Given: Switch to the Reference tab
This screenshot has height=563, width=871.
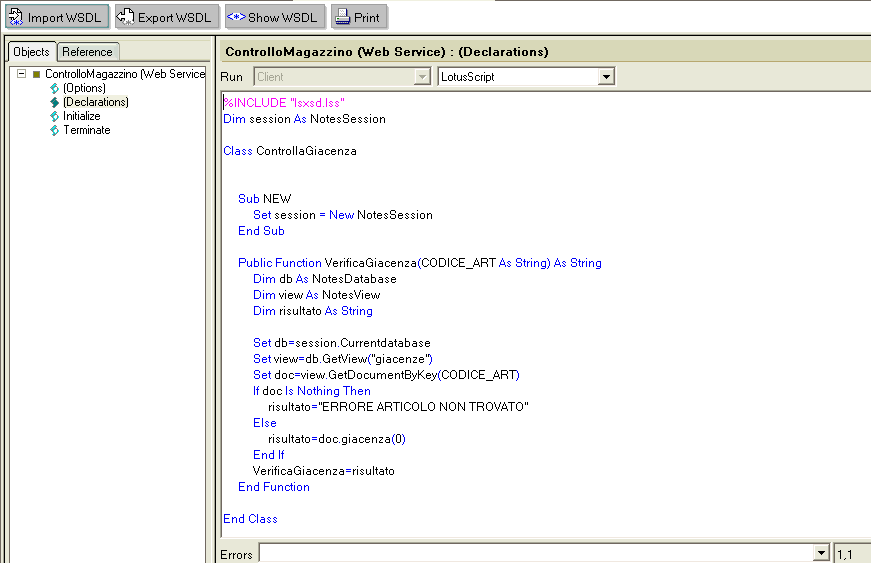Looking at the screenshot, I should 87,52.
